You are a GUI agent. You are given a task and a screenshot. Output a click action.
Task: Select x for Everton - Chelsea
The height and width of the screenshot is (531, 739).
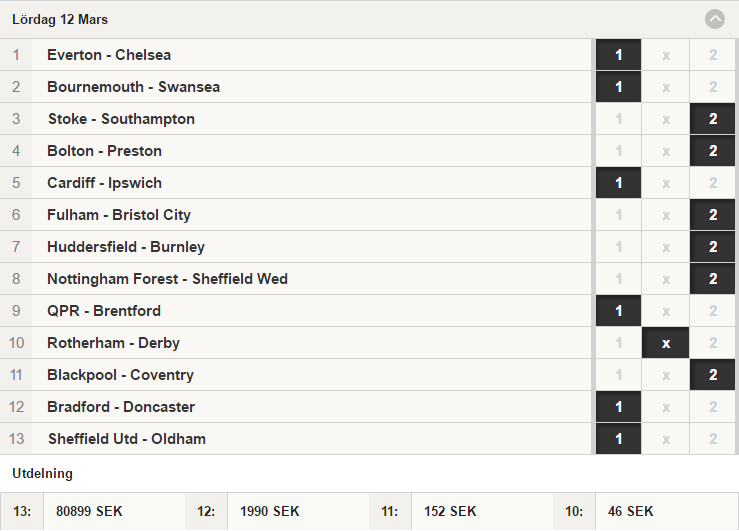665,55
